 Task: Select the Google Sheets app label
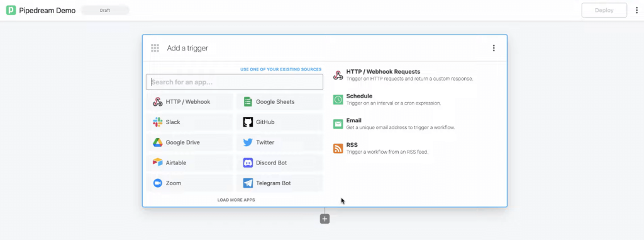(x=275, y=101)
